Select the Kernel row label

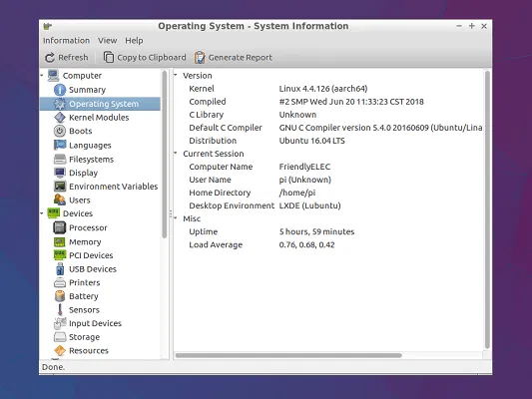coord(202,89)
